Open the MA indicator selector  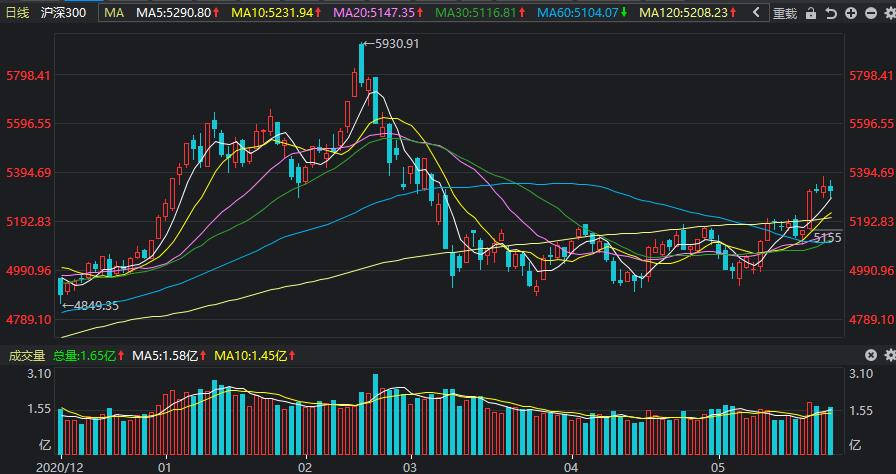tap(114, 13)
